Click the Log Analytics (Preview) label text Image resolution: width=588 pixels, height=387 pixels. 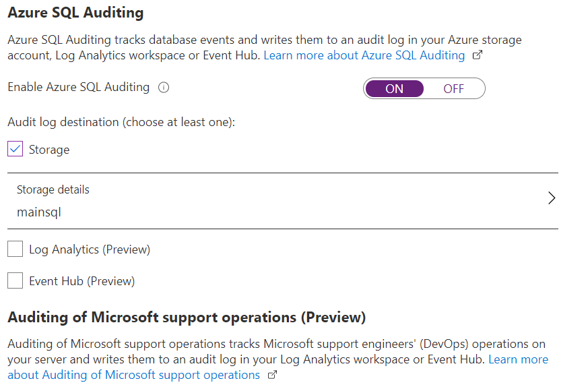point(90,249)
